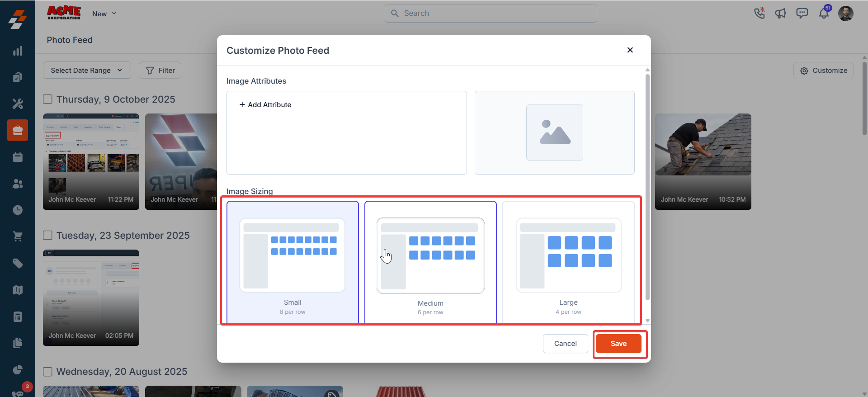The width and height of the screenshot is (868, 397).
Task: Open the calculator sidebar icon
Action: 18,317
